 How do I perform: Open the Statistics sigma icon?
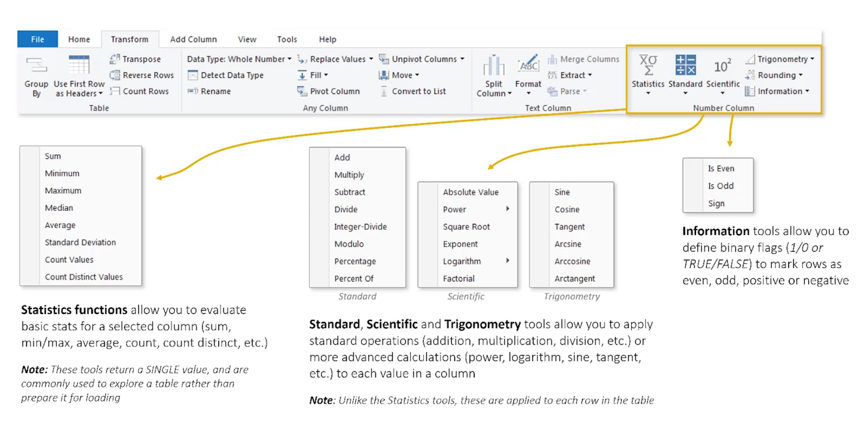tap(648, 65)
